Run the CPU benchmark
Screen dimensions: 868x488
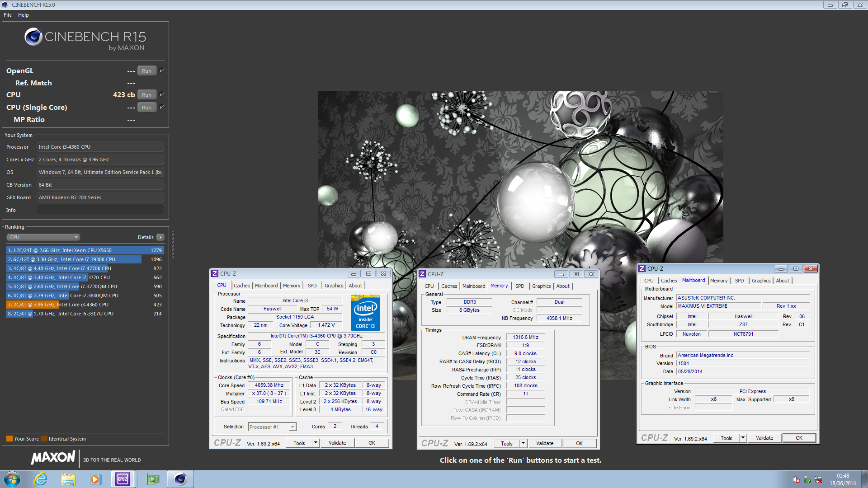pyautogui.click(x=146, y=94)
